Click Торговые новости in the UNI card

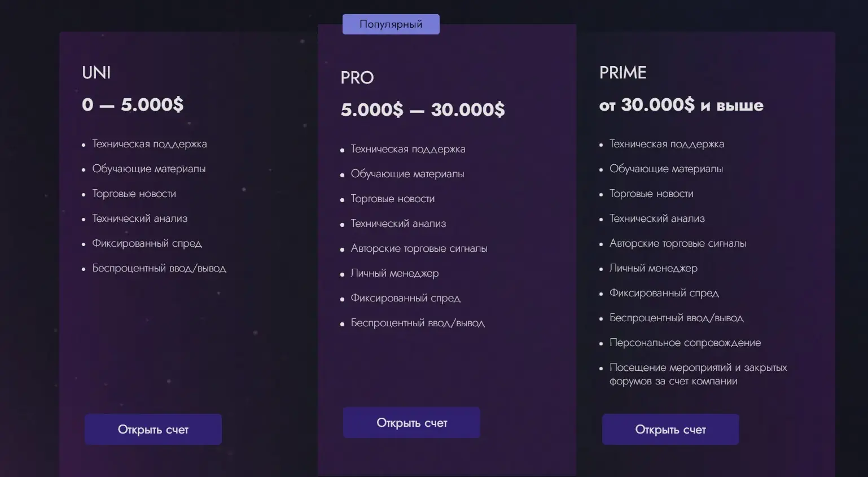(x=134, y=194)
